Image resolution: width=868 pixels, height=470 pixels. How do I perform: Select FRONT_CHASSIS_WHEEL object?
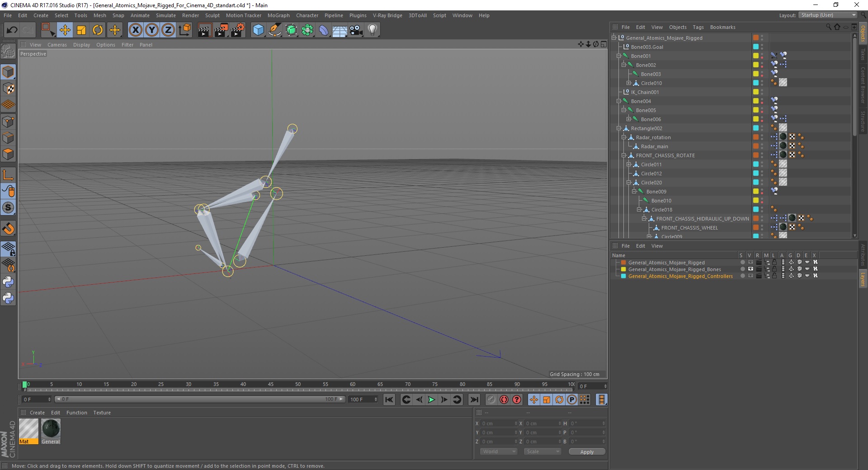click(689, 228)
